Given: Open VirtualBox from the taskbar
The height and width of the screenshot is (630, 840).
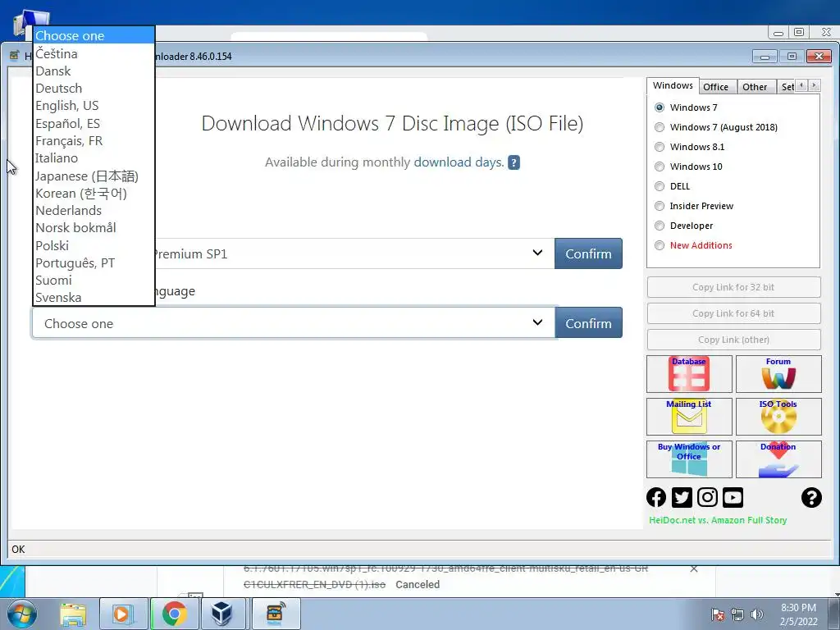Looking at the screenshot, I should tap(222, 614).
